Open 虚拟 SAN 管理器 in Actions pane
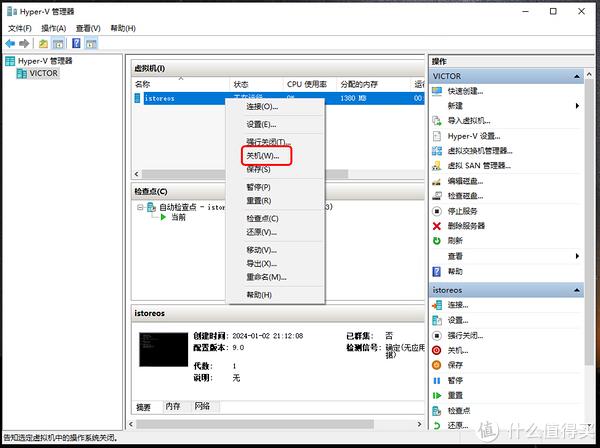The width and height of the screenshot is (600, 448). point(479,166)
